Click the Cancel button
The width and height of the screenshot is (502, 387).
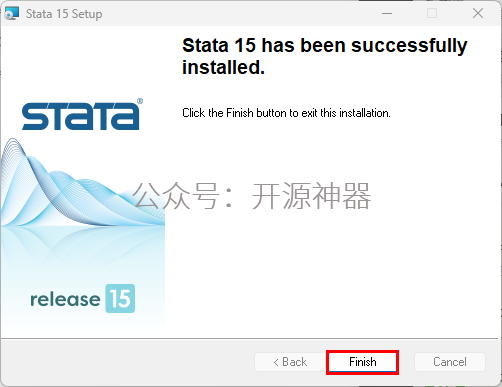point(450,362)
